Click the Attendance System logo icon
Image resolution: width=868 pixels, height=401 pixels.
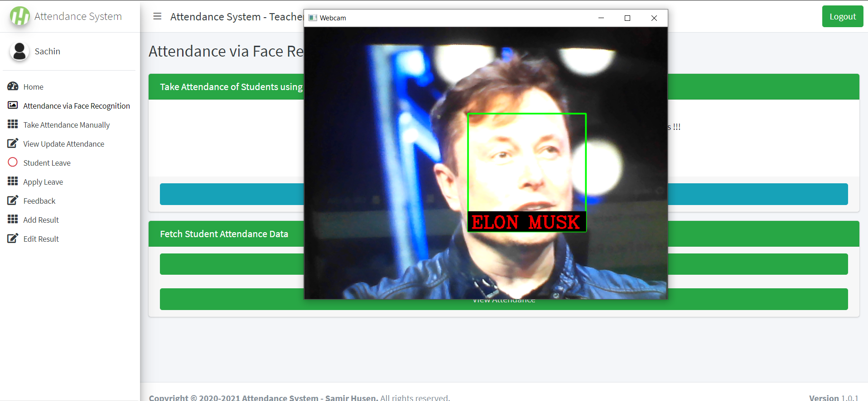point(20,16)
